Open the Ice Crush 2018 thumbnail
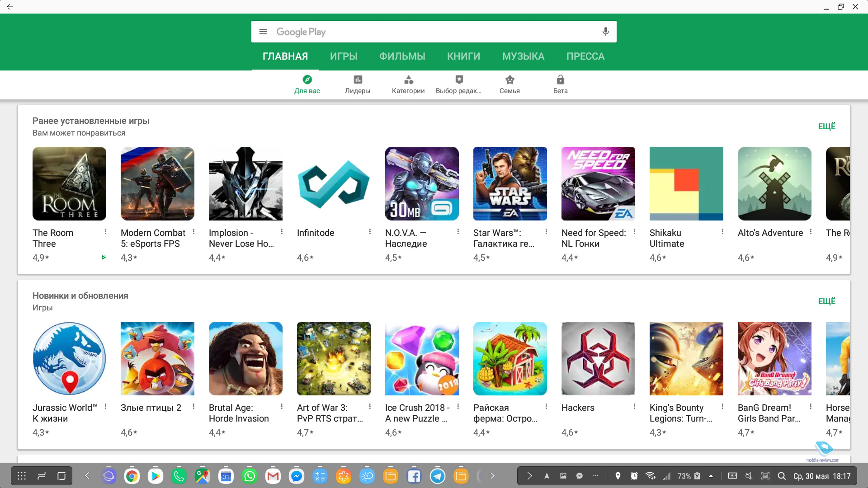Screen dimensions: 868x488 click(x=422, y=358)
